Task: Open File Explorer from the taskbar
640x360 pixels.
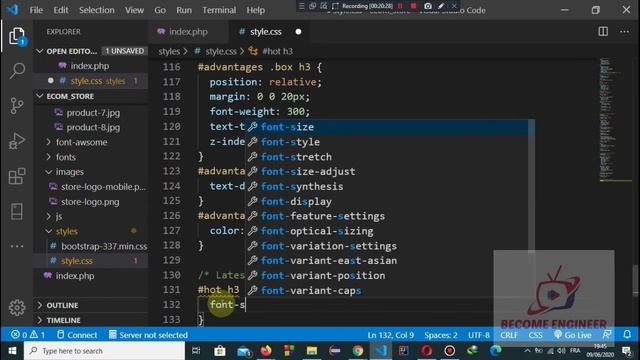Action: (312, 351)
